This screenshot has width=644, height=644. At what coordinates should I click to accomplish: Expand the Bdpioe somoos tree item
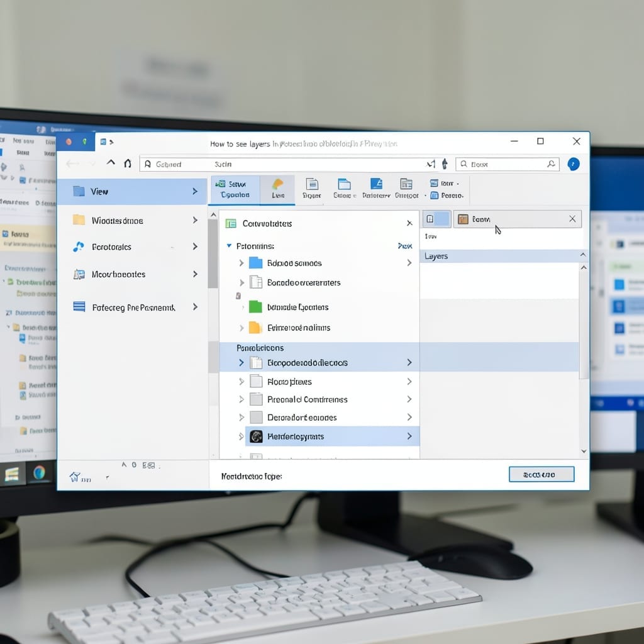[x=241, y=263]
